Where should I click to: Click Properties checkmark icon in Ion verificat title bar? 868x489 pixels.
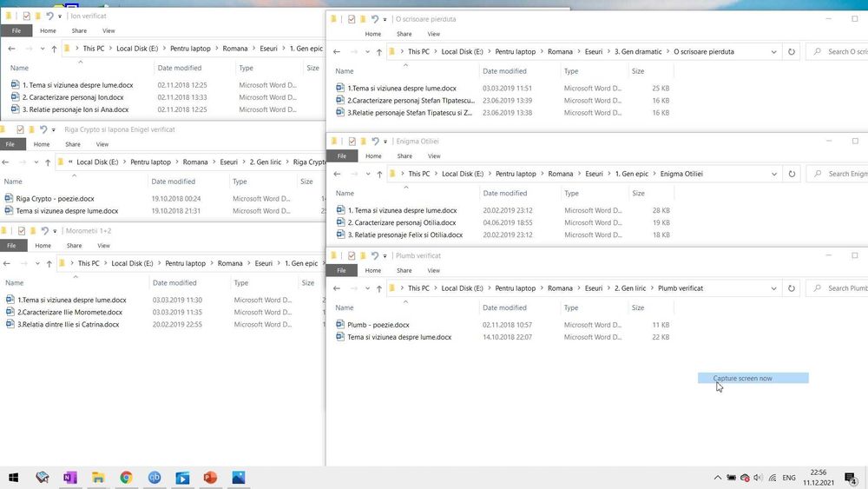27,16
